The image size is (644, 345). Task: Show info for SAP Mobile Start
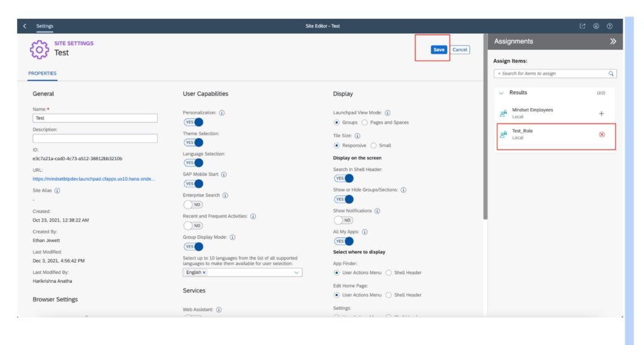click(224, 174)
